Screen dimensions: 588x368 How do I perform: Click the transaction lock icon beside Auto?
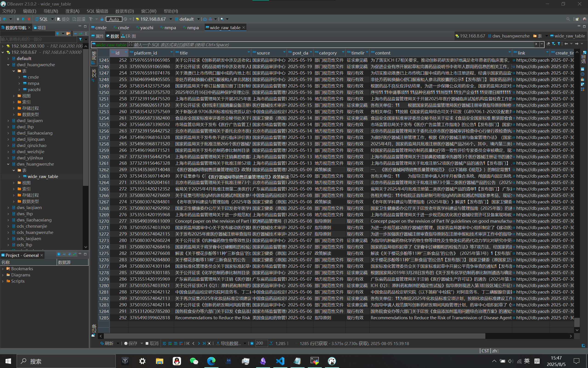(102, 19)
